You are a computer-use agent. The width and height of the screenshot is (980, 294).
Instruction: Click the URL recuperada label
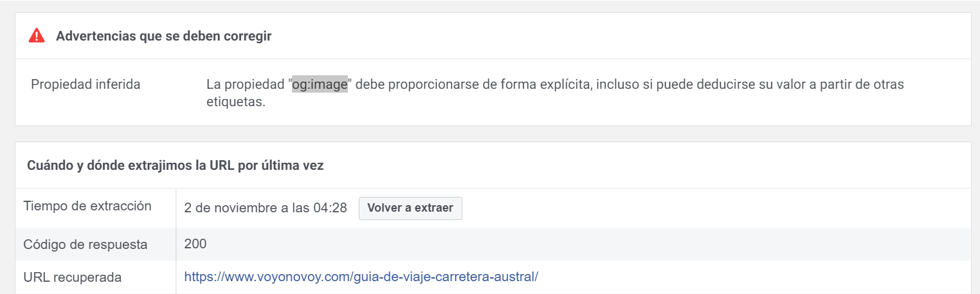point(72,277)
